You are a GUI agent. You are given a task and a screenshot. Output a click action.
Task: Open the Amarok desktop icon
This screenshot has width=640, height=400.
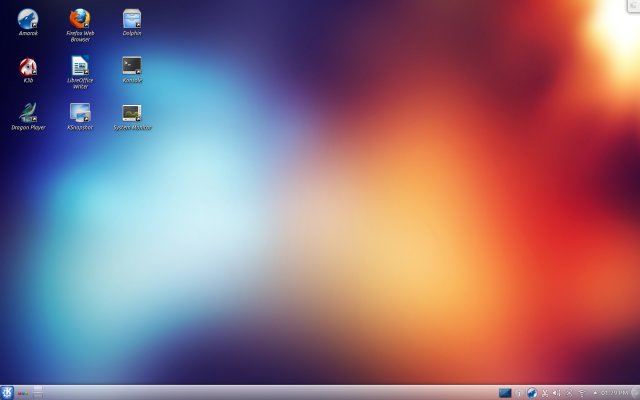point(28,23)
